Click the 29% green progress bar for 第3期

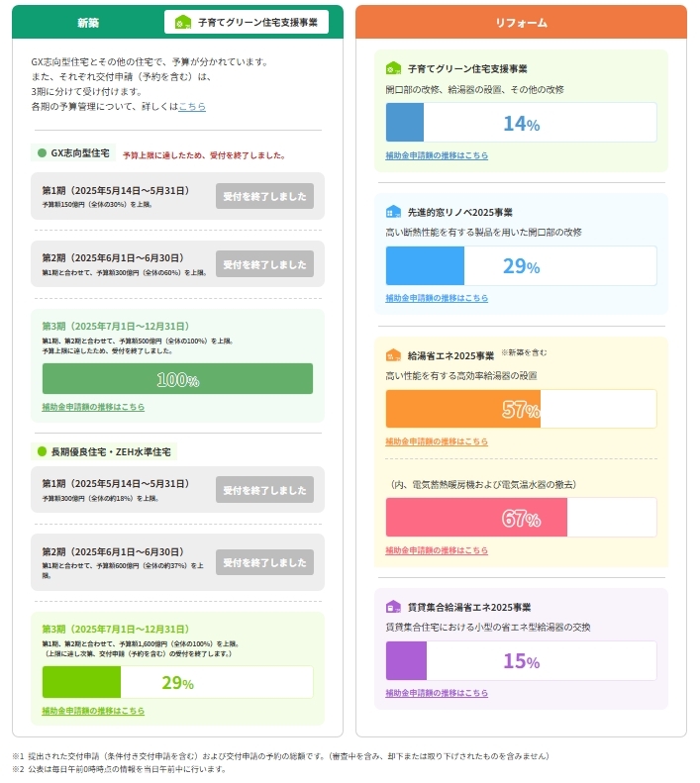178,682
